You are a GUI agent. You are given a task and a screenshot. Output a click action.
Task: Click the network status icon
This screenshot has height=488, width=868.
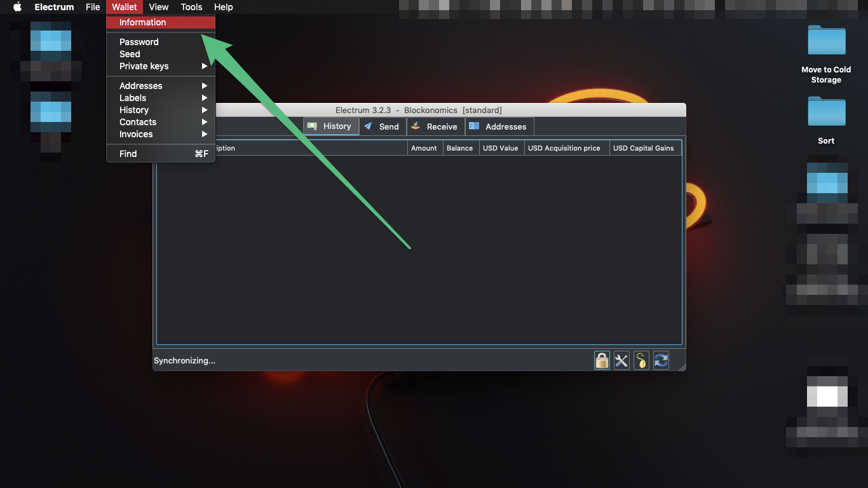point(661,360)
